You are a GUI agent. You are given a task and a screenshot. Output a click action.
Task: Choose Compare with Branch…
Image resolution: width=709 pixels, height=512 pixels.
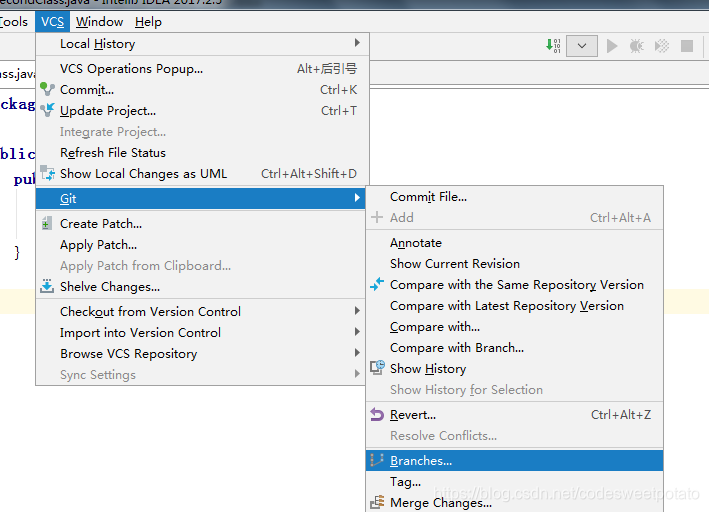[x=515, y=348]
